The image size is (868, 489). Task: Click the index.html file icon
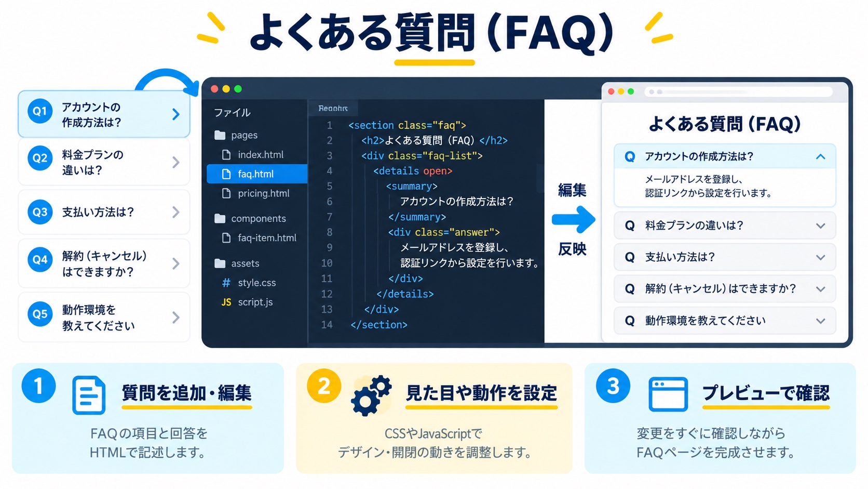tap(226, 155)
